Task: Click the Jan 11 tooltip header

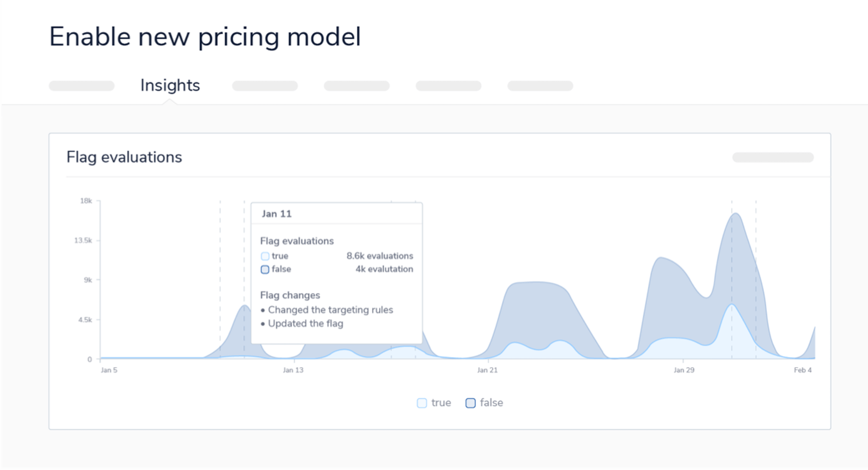Action: coord(276,214)
